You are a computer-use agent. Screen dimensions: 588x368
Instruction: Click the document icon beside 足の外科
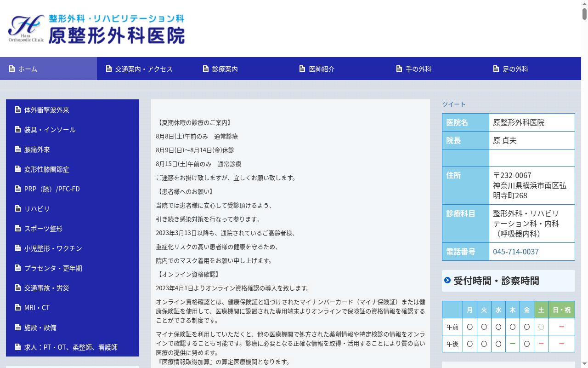point(496,69)
